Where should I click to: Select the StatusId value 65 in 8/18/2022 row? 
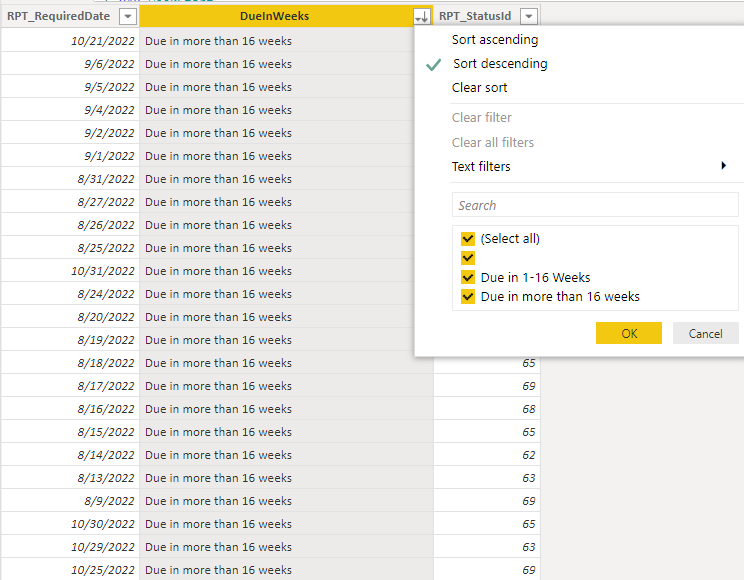coord(487,363)
